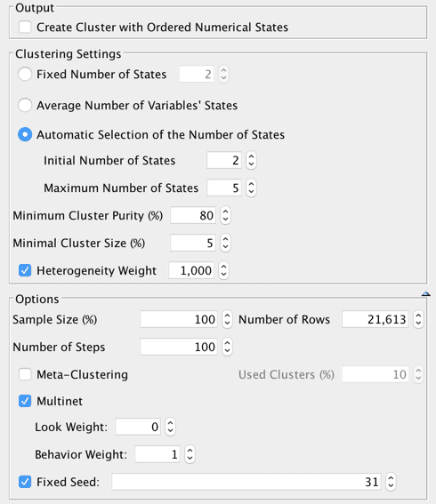
Task: Click the Number of Steps stepper arrows
Action: [x=228, y=347]
